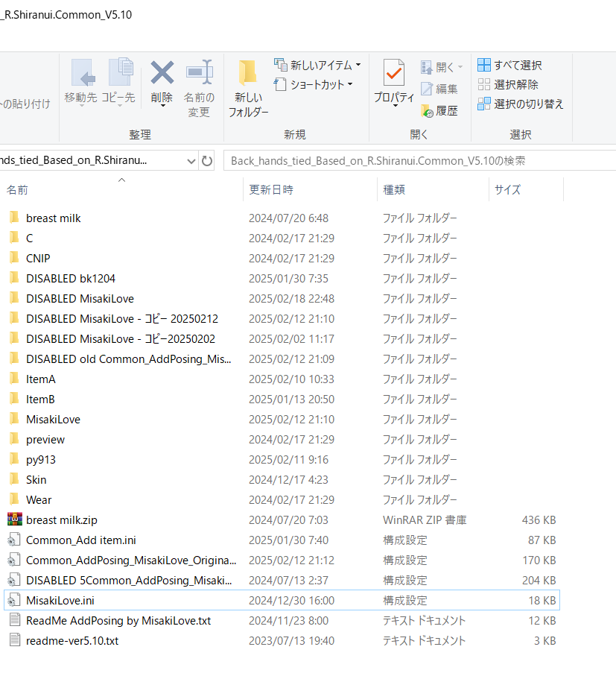Screen dimensions: 616x679
Task: Open the Shortcut (ショートカット) dropdown
Action: tap(314, 84)
